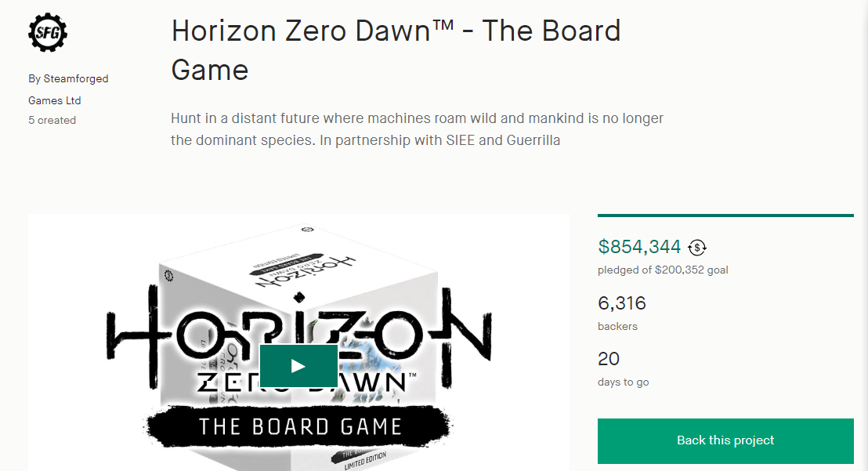Click the 6,316 backers count
The height and width of the screenshot is (471, 868).
622,303
